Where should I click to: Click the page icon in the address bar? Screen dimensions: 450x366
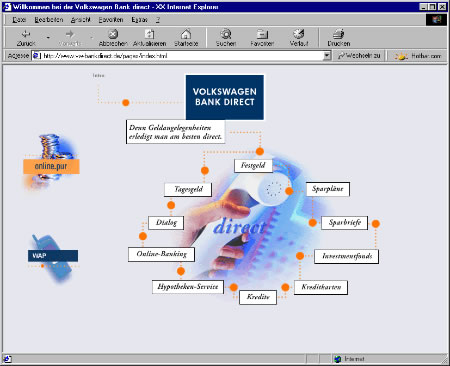click(x=36, y=56)
